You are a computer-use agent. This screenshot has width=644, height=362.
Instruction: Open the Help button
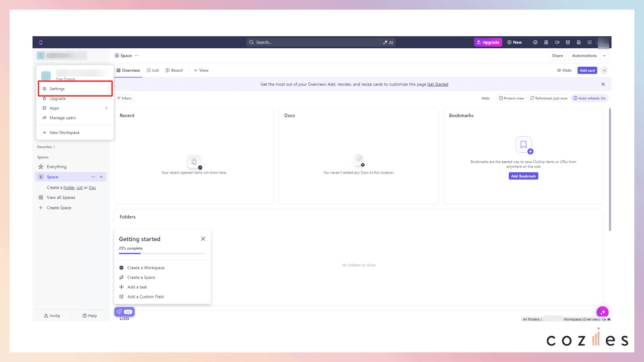pos(89,316)
